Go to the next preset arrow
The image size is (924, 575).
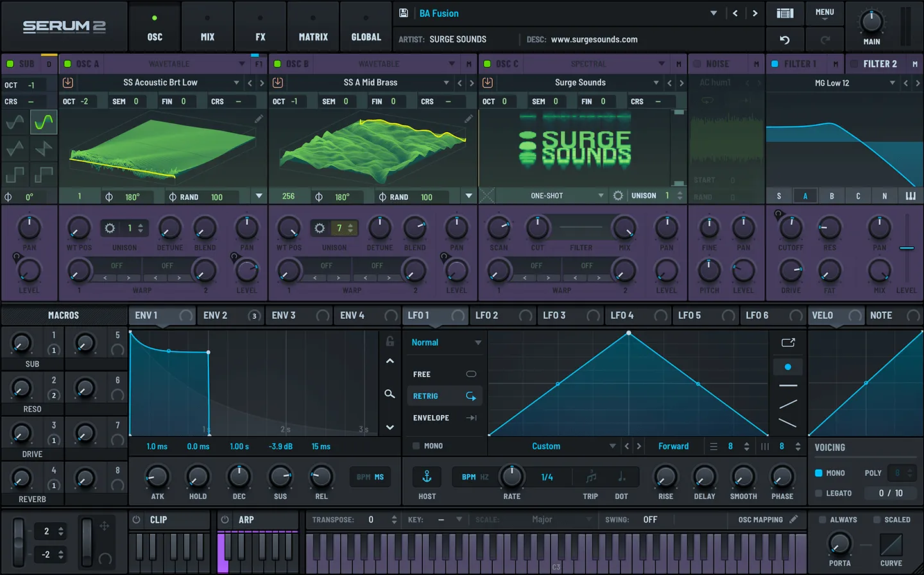click(755, 13)
